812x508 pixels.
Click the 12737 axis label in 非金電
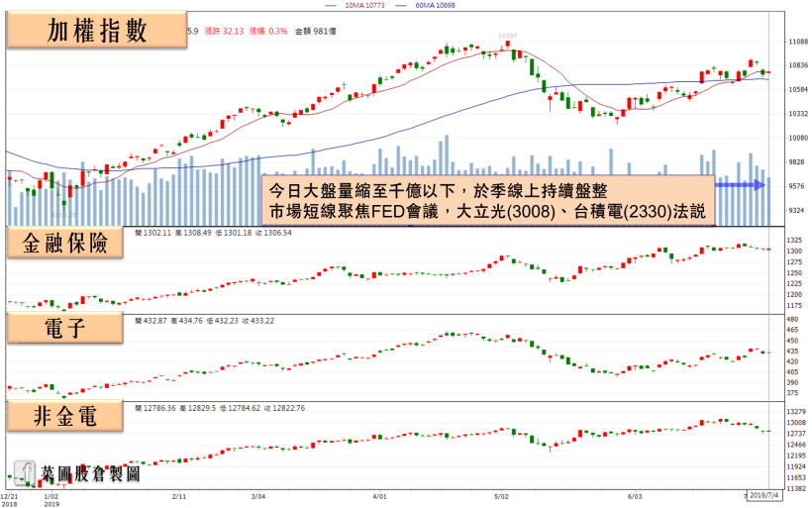(x=796, y=434)
